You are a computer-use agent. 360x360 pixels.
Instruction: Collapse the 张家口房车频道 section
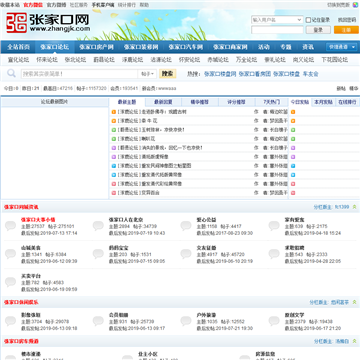354,341
